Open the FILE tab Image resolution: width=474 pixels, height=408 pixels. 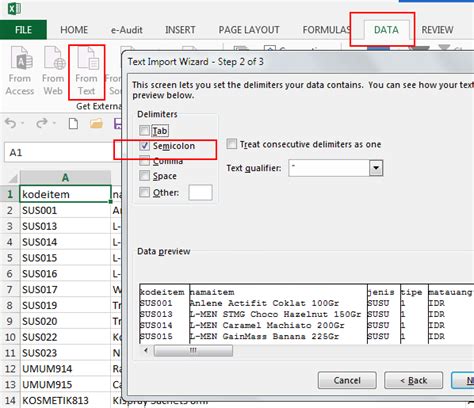click(23, 30)
